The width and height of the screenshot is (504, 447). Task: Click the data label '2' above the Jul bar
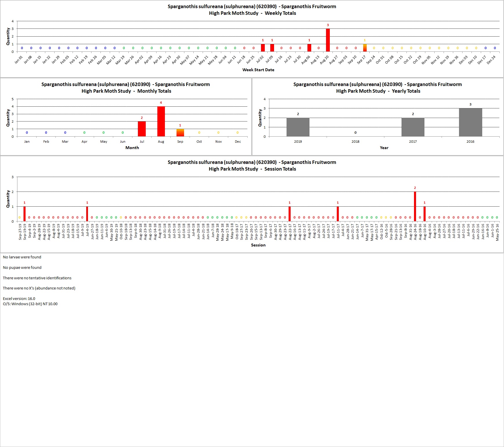142,118
